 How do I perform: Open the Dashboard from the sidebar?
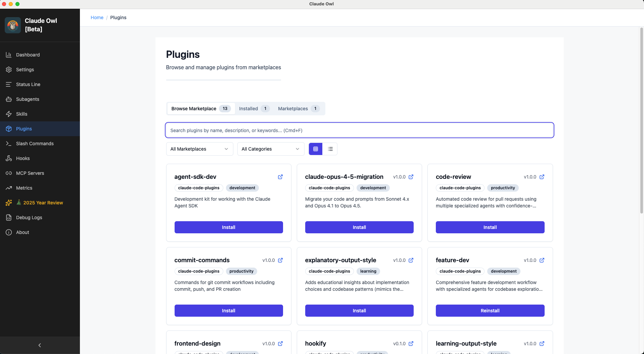28,54
